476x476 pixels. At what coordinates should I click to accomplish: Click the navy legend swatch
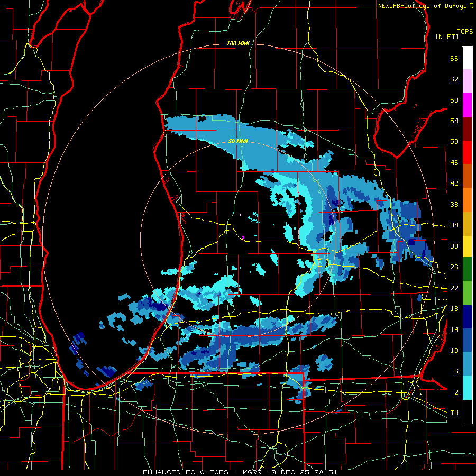click(x=467, y=317)
